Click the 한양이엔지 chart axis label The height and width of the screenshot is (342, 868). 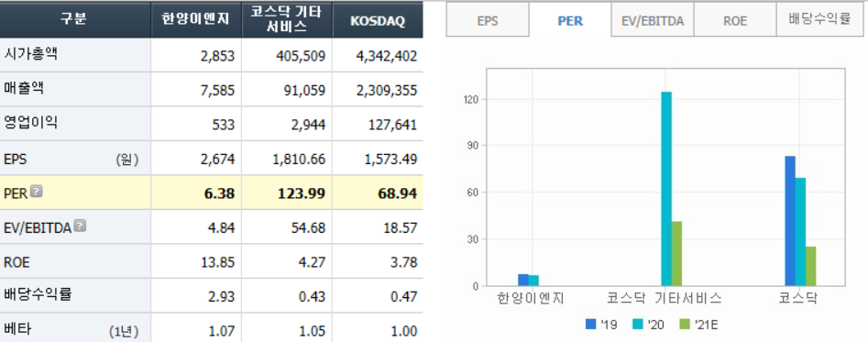tap(531, 299)
